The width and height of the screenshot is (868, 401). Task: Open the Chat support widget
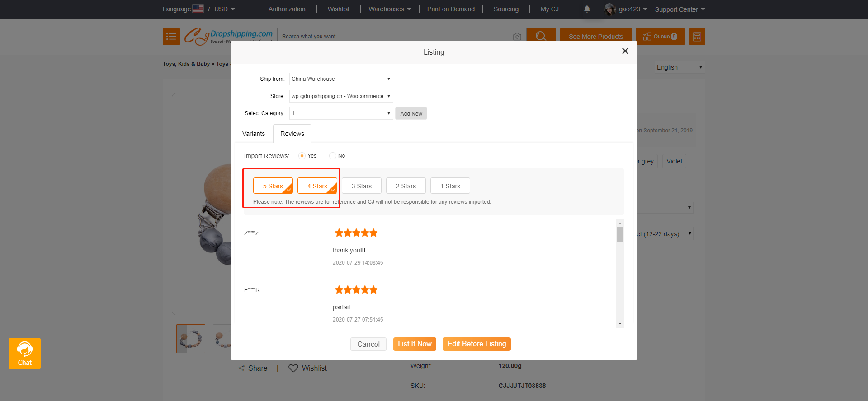click(25, 354)
